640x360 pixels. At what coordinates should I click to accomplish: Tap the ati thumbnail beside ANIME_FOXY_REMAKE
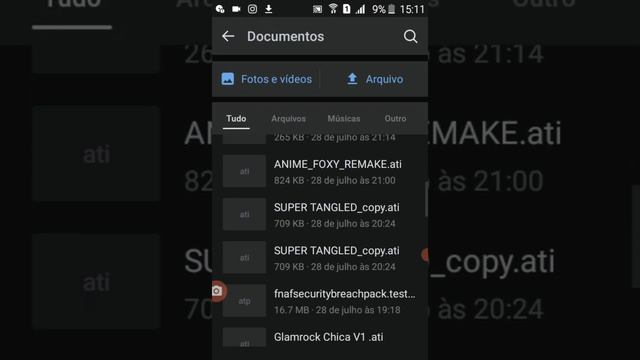pyautogui.click(x=244, y=171)
